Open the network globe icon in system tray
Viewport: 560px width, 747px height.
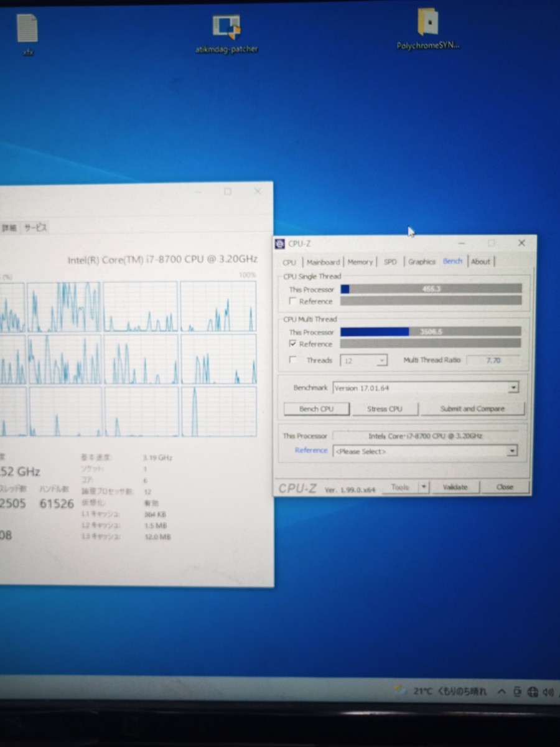pyautogui.click(x=533, y=692)
